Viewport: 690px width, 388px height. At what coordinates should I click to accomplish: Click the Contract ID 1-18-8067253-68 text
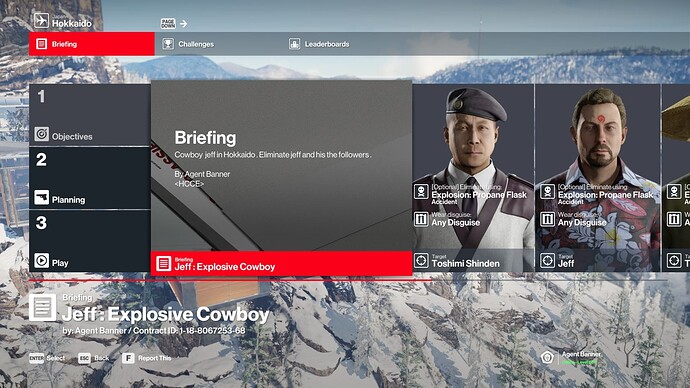pyautogui.click(x=189, y=331)
